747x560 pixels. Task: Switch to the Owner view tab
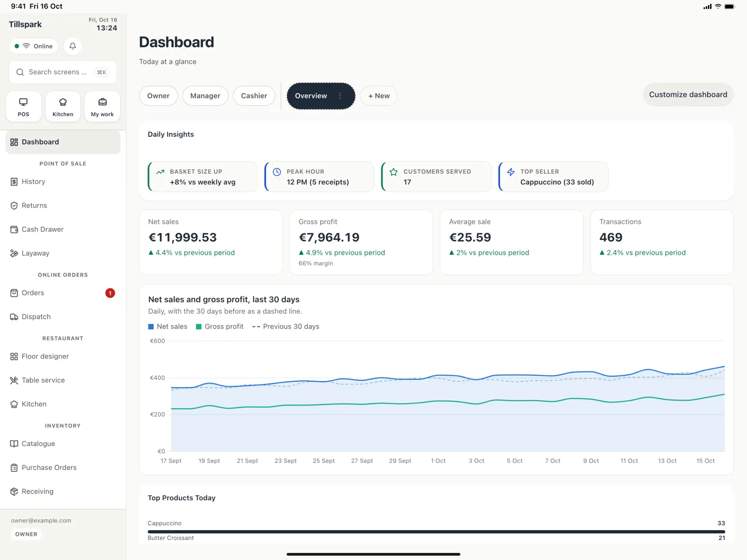tap(158, 96)
